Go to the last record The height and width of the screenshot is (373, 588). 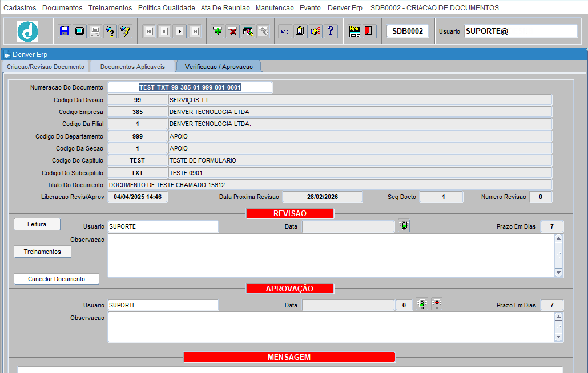[195, 31]
